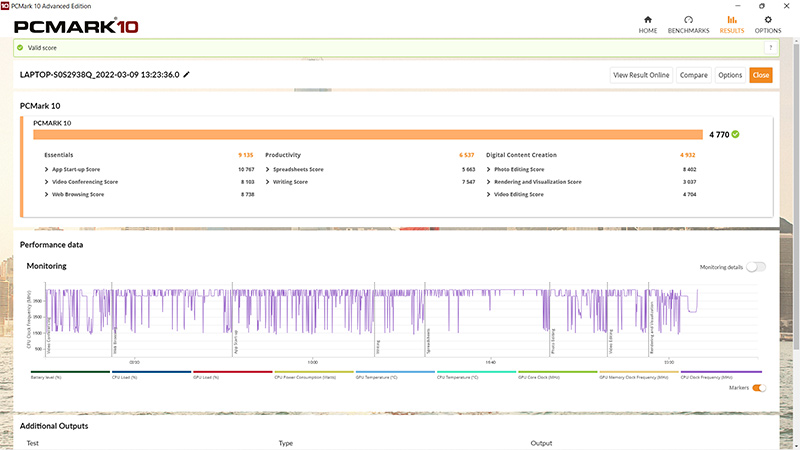Viewport: 800px width, 450px height.
Task: Click the PCMark 10 logo
Action: coord(76,27)
